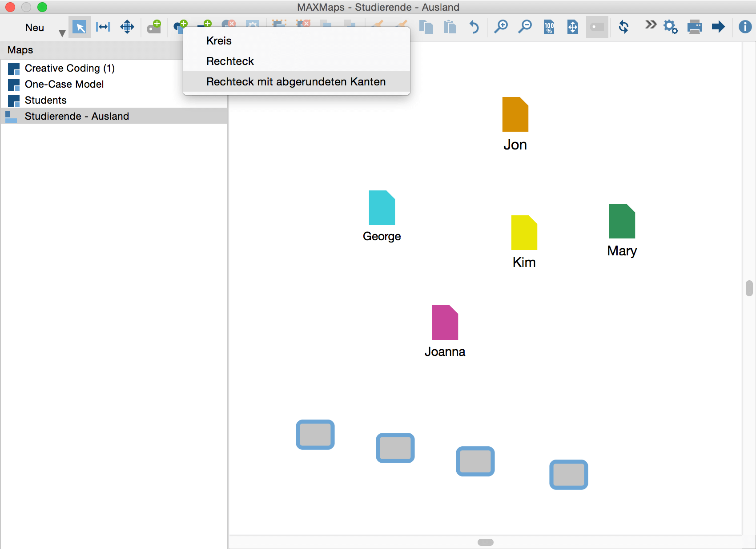Click the horizontal scrollbar thumb
The height and width of the screenshot is (549, 756).
486,542
